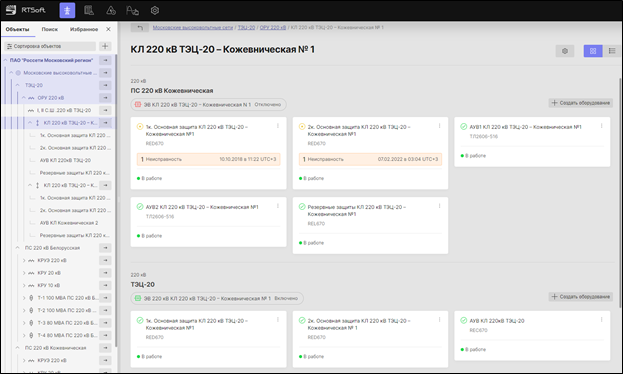This screenshot has height=374, width=623.
Task: Navigate to ОРУ 220 кВ using its arrow button
Action: click(105, 98)
